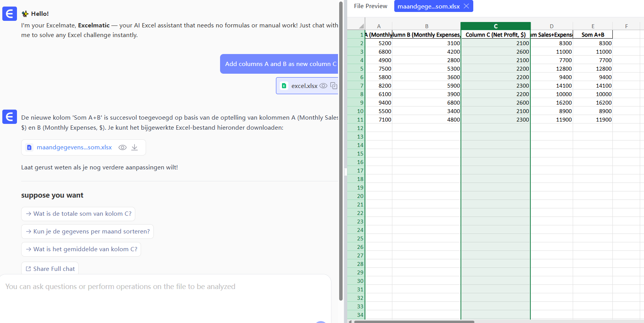Select suggestion about total sum of kolom C
This screenshot has width=644, height=323.
click(78, 214)
